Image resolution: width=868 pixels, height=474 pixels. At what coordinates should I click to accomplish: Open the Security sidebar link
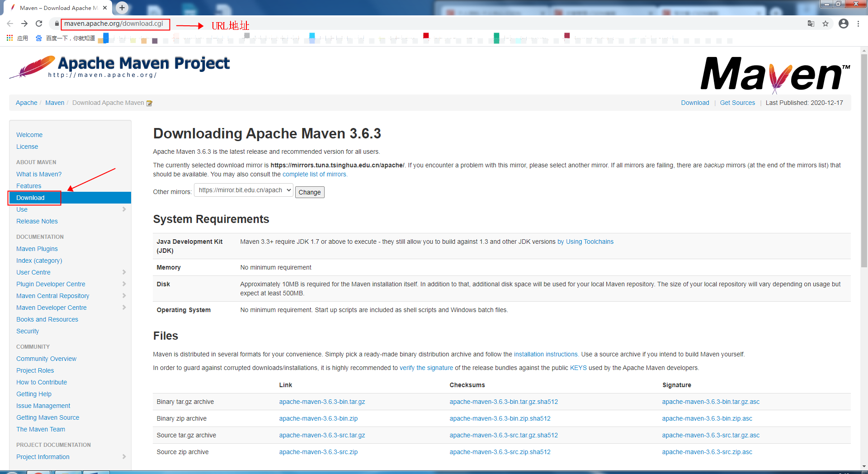[28, 331]
